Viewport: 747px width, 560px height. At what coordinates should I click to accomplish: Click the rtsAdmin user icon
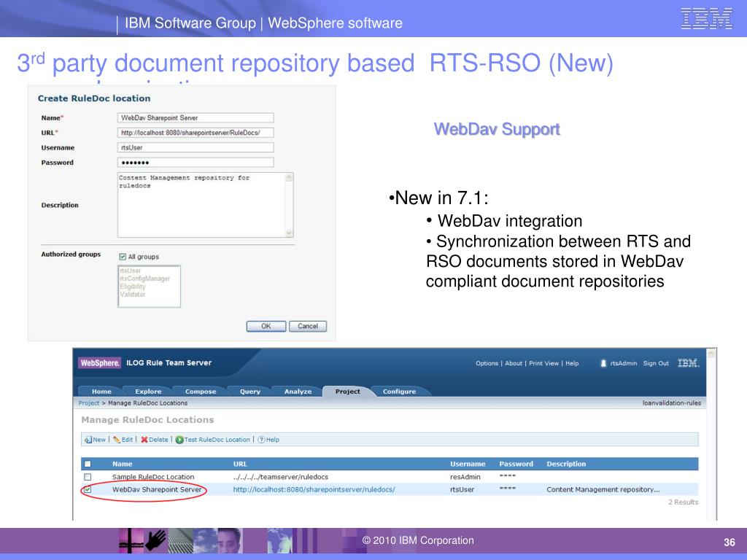coord(603,363)
